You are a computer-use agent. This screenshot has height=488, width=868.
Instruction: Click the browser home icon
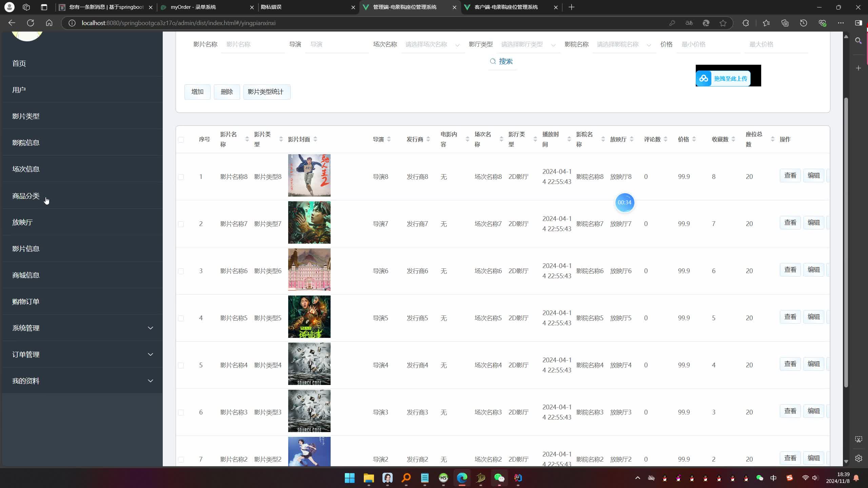tap(49, 23)
